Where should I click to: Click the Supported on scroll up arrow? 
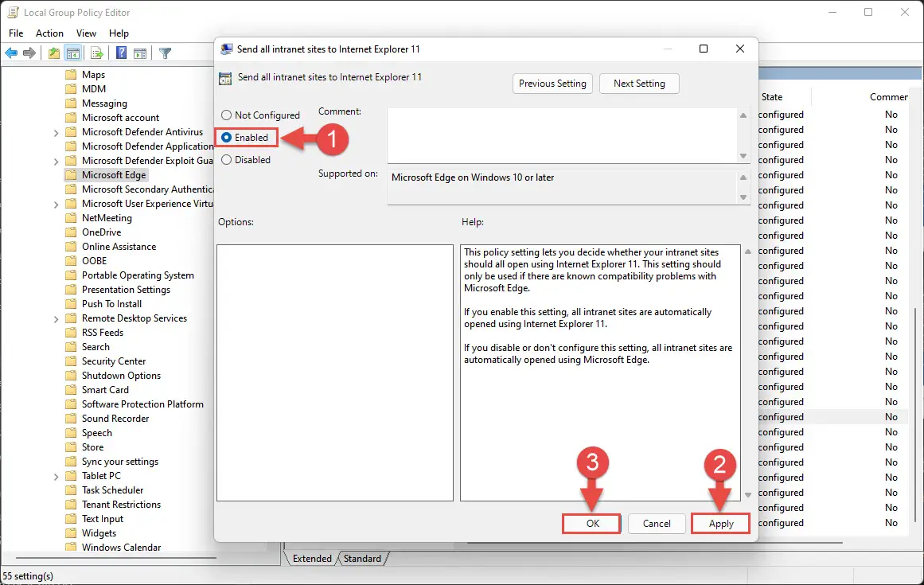coord(743,177)
